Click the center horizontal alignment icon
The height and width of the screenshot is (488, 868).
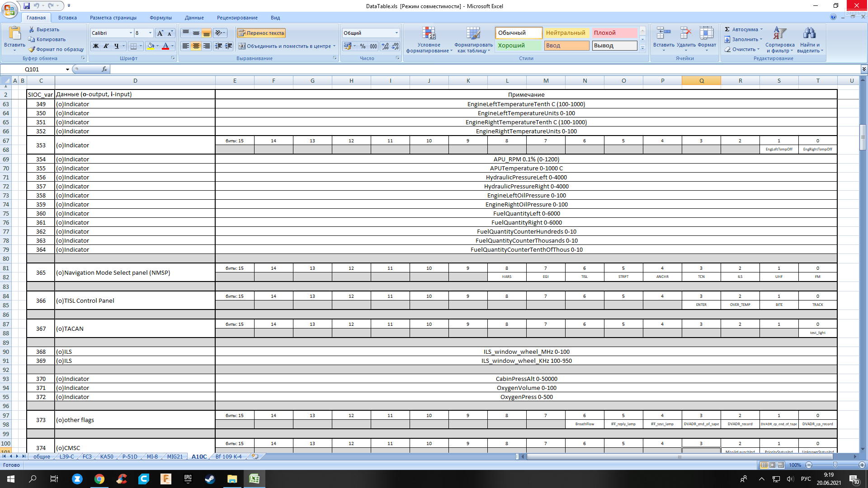196,46
